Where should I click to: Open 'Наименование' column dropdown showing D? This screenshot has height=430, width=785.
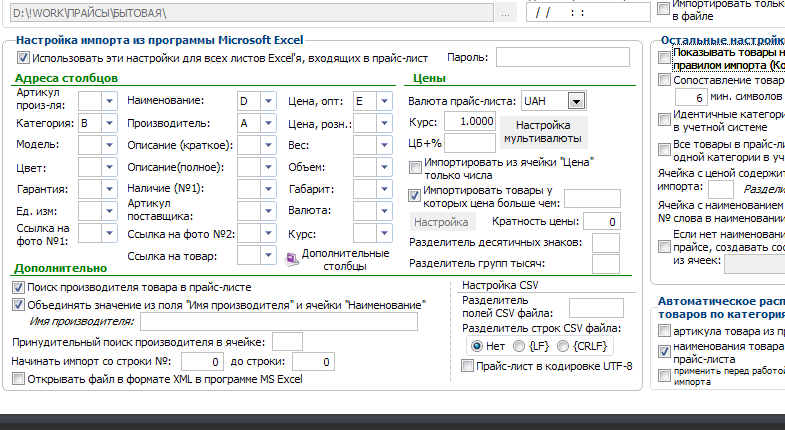[x=268, y=101]
